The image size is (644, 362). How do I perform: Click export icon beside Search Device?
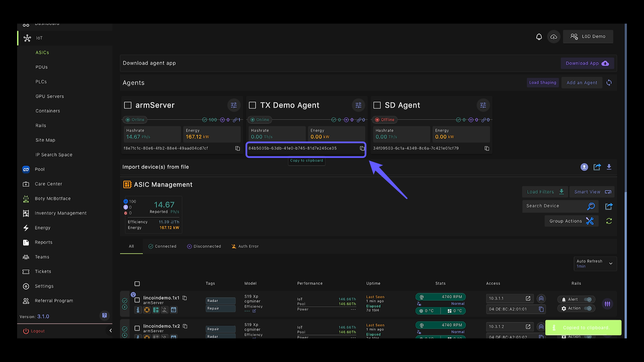(x=609, y=206)
